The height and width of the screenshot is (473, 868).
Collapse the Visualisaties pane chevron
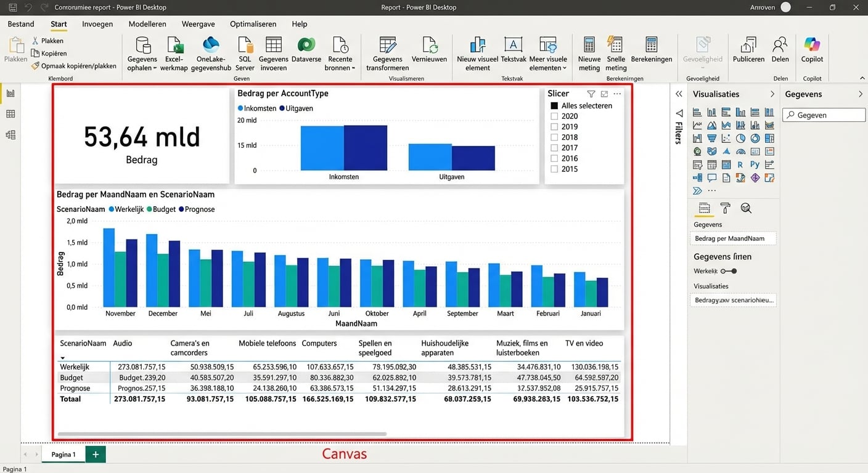click(772, 94)
